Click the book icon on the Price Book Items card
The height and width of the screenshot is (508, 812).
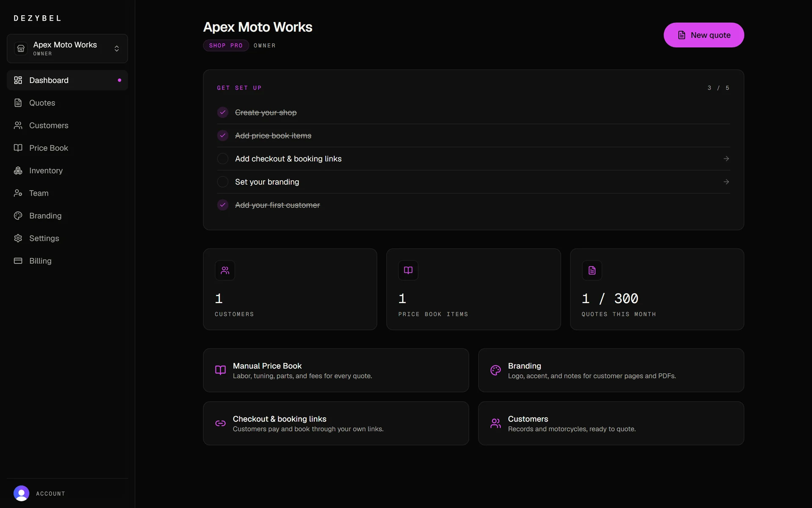pyautogui.click(x=408, y=270)
